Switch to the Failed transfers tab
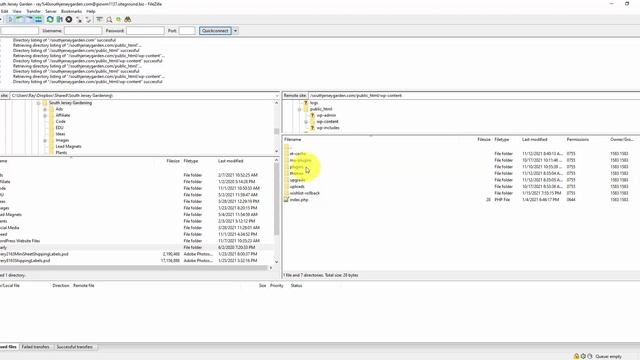The width and height of the screenshot is (640, 360). (36, 347)
